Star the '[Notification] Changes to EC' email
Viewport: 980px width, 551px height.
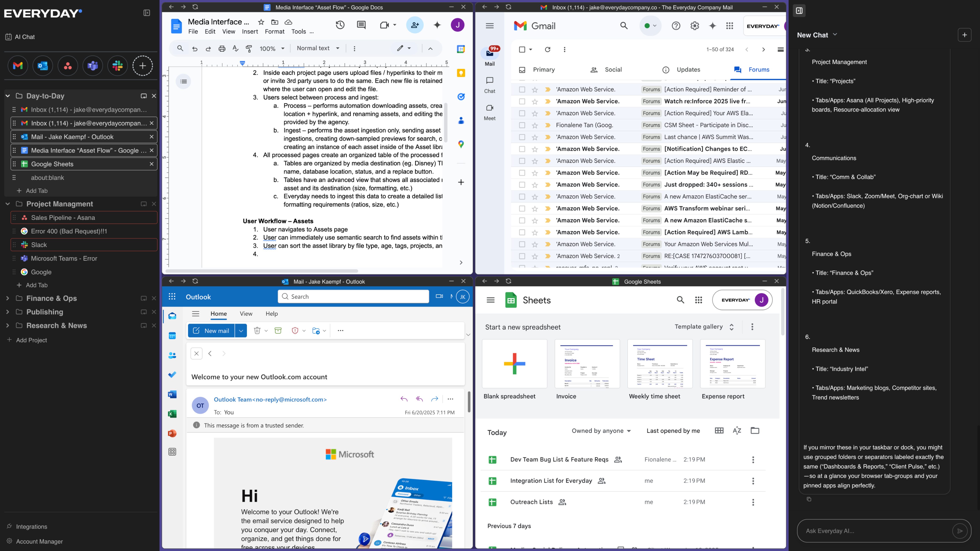(535, 149)
